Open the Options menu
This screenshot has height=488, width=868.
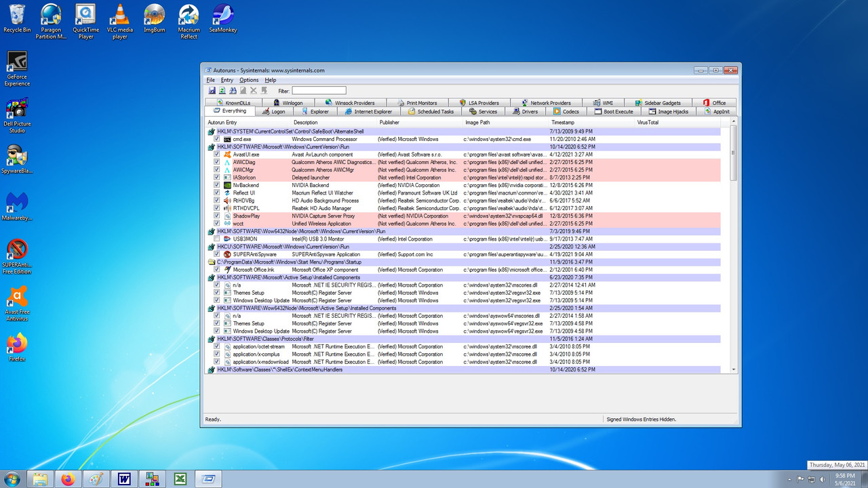pyautogui.click(x=249, y=80)
